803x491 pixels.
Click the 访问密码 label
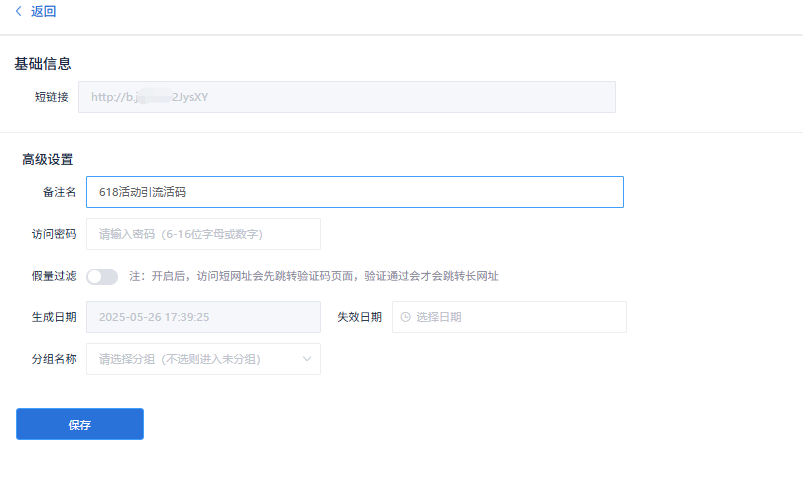pos(54,234)
